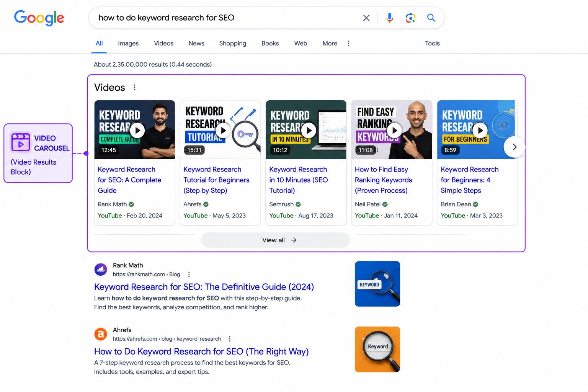Open the News tab
Screen dimensions: 588x392
pyautogui.click(x=196, y=43)
